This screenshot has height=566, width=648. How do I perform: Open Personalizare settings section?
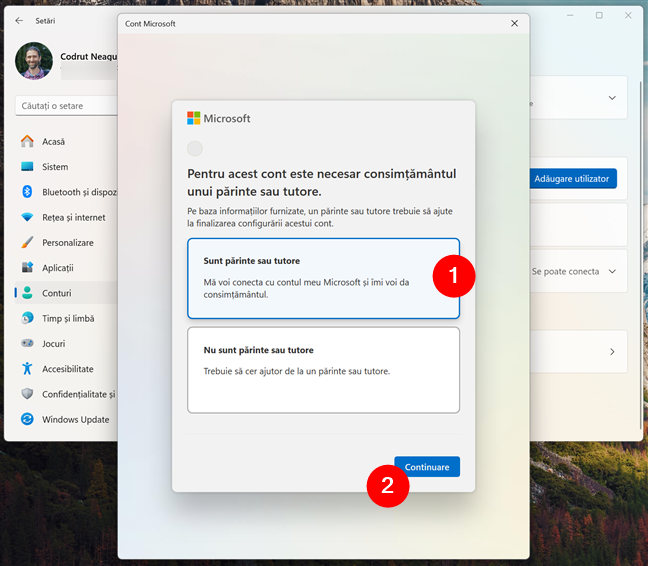coord(66,243)
